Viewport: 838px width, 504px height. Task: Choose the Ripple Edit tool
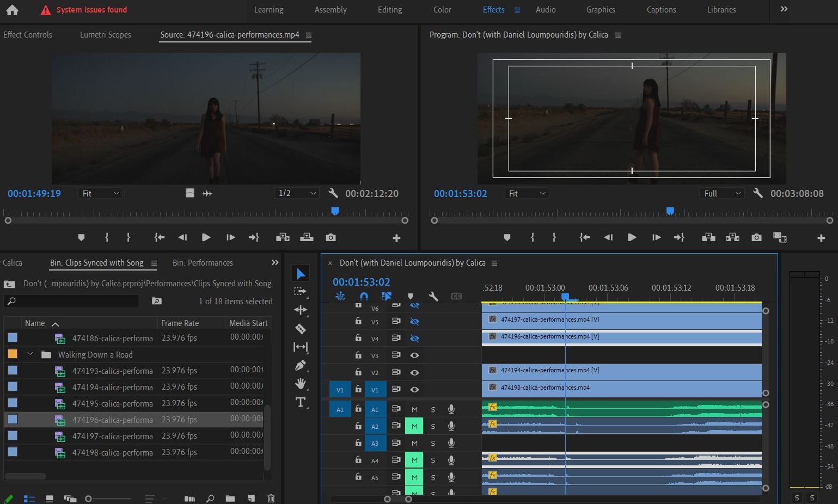[x=300, y=310]
